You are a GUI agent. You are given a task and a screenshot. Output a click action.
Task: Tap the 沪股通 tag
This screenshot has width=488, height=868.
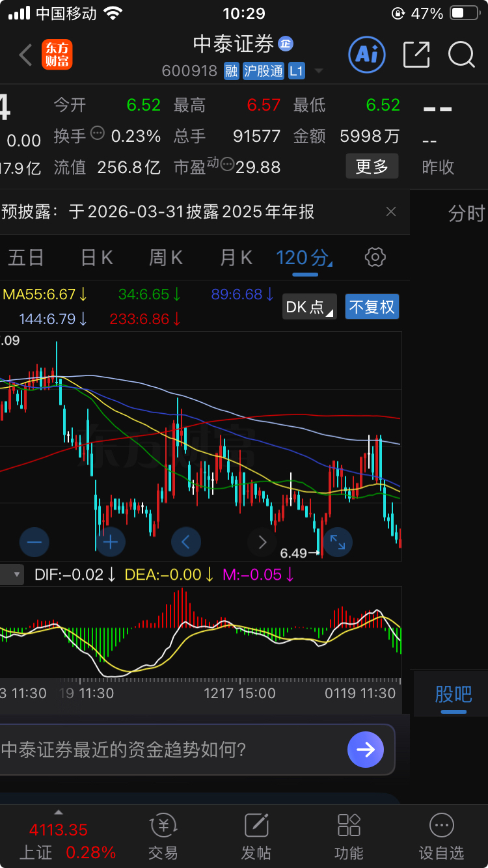[x=264, y=71]
